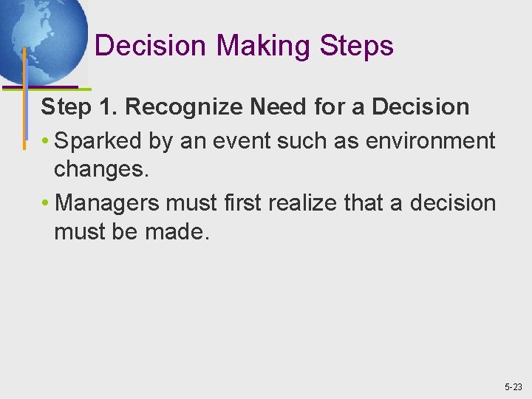
Task: Click the word Managers in second bullet
Action: 107,204
